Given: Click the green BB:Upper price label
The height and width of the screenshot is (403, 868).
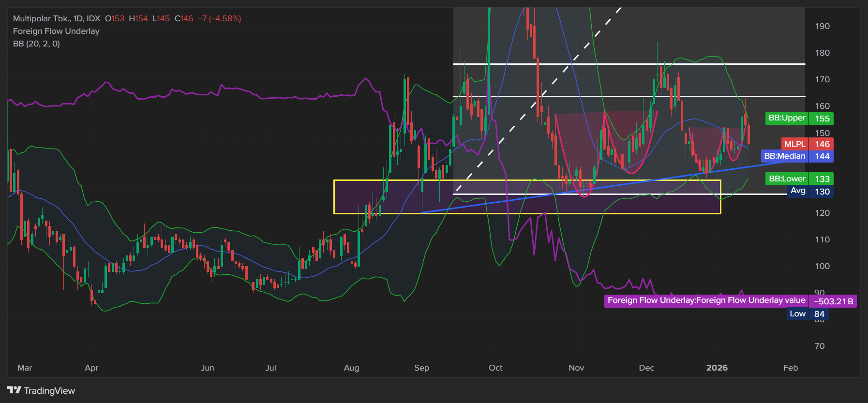Looking at the screenshot, I should [786, 118].
